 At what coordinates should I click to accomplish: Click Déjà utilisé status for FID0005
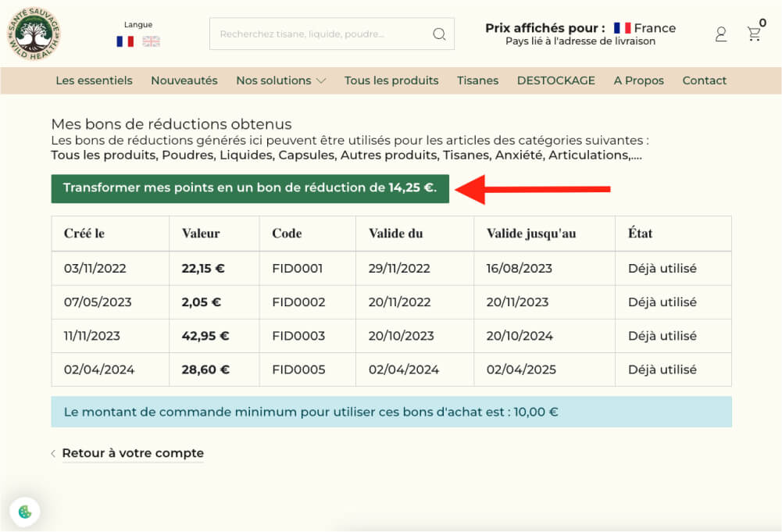(662, 370)
